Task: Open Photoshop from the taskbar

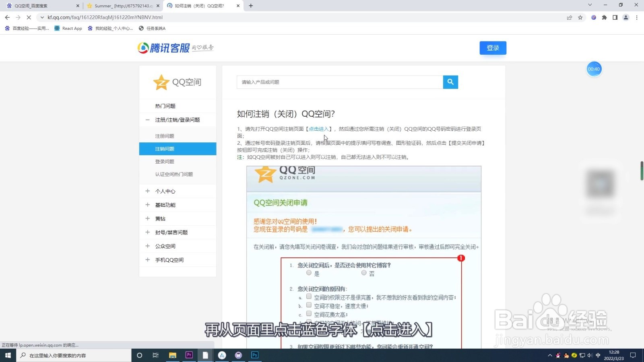Action: coord(255,355)
